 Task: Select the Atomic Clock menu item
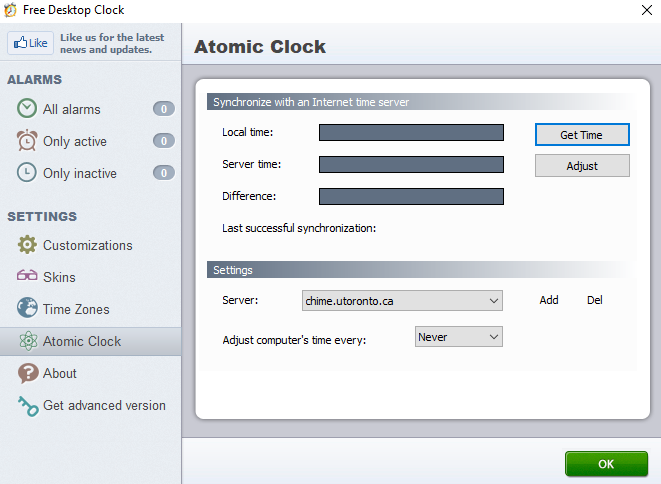pyautogui.click(x=91, y=341)
